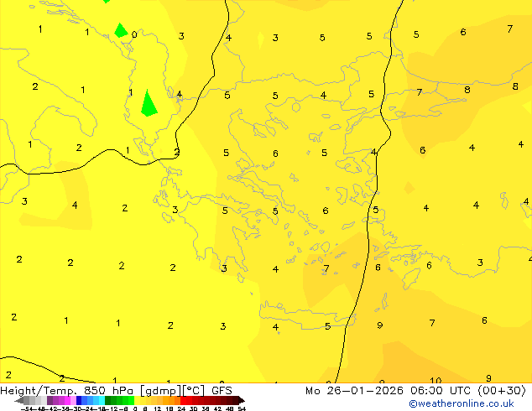Click the "-54" label under the legend
The image size is (532, 411).
click(27, 408)
